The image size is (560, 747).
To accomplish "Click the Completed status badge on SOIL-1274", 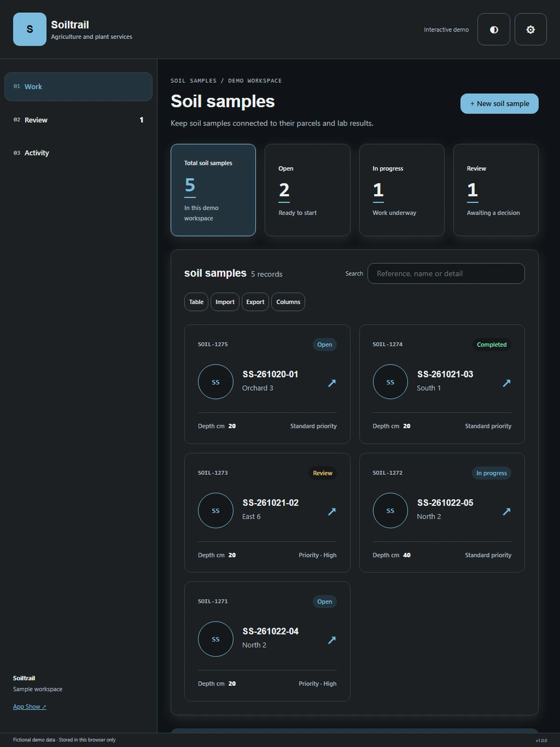I will click(x=492, y=345).
